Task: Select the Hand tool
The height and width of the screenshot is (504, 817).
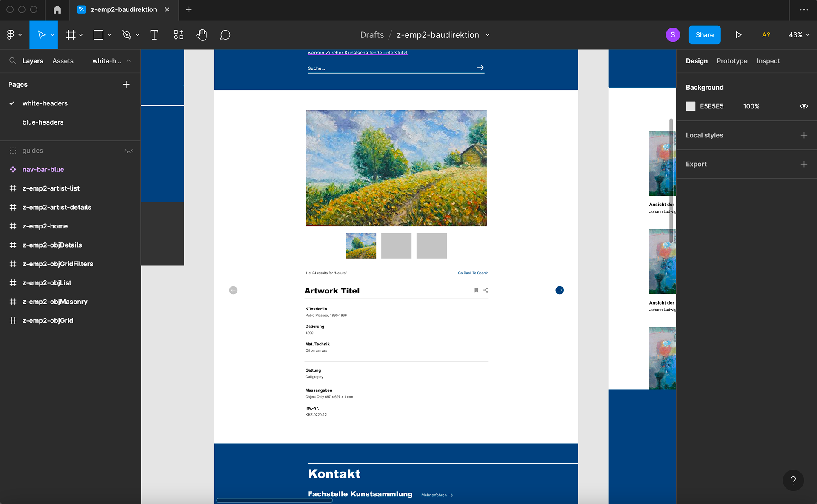Action: pyautogui.click(x=202, y=35)
